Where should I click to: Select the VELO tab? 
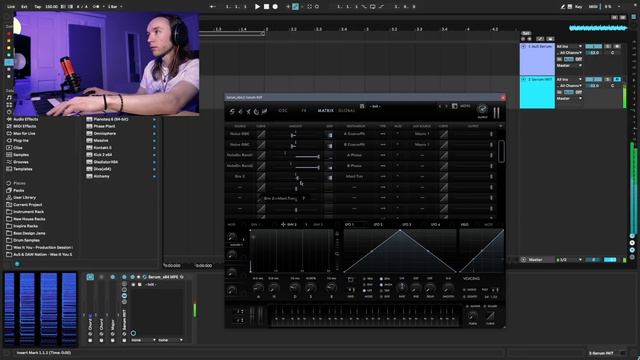coord(464,224)
